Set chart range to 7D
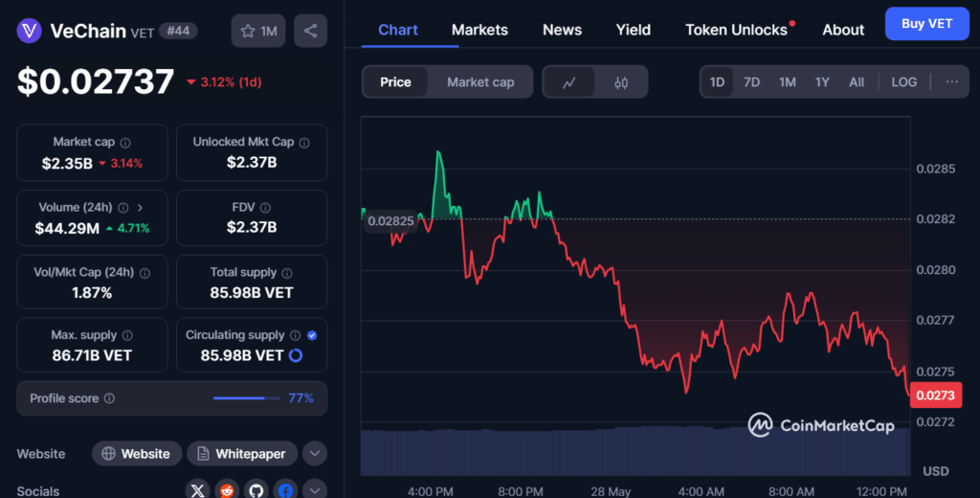Screen dimensions: 980x498 point(751,82)
